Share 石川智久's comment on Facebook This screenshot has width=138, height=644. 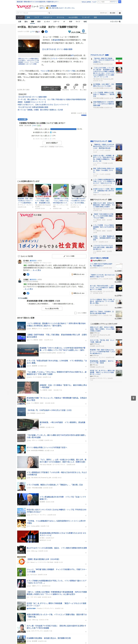tap(28, 274)
